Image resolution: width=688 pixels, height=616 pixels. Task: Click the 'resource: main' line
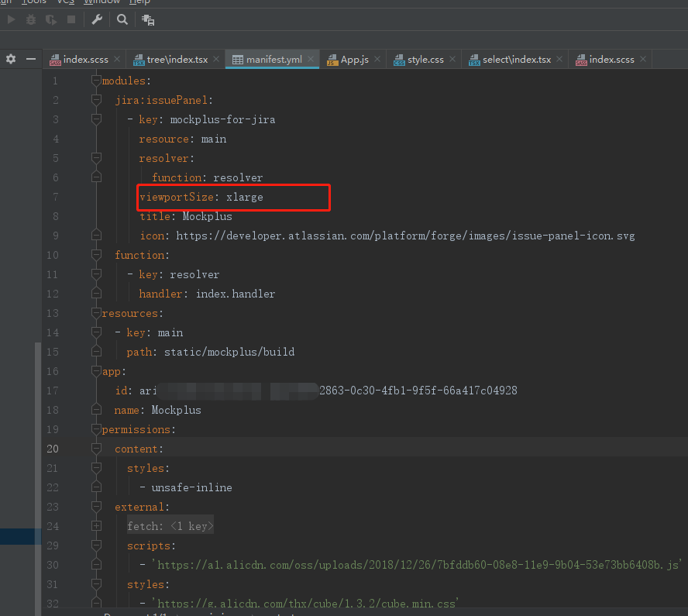point(183,139)
